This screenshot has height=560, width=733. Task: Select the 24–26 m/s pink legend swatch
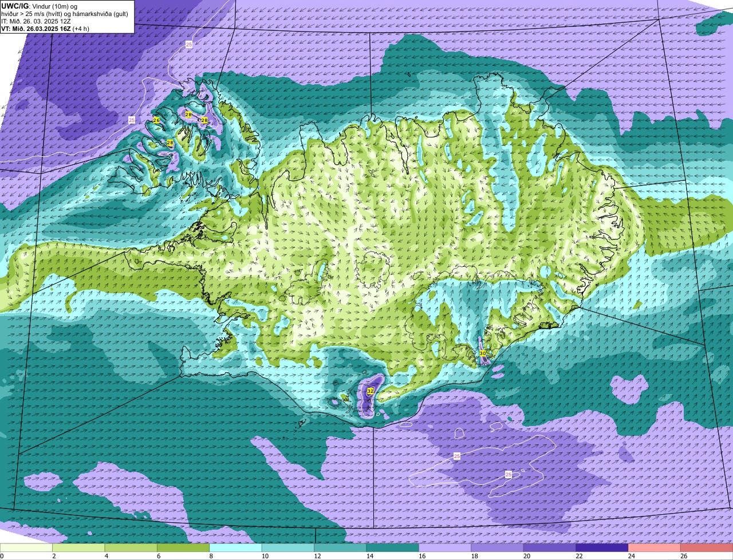(x=654, y=547)
